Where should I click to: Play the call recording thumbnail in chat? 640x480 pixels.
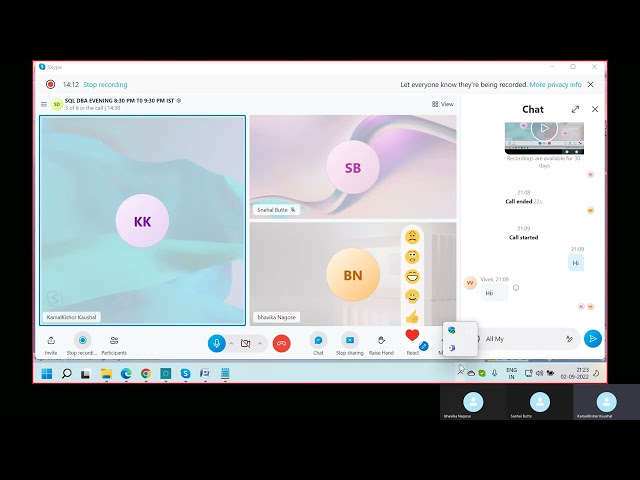[x=544, y=129]
